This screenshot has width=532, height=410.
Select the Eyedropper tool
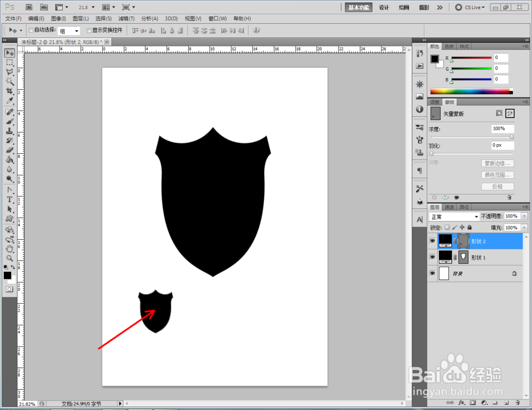click(x=10, y=101)
